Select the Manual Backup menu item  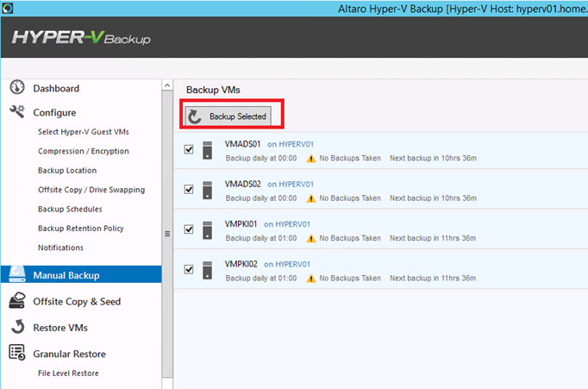click(81, 274)
